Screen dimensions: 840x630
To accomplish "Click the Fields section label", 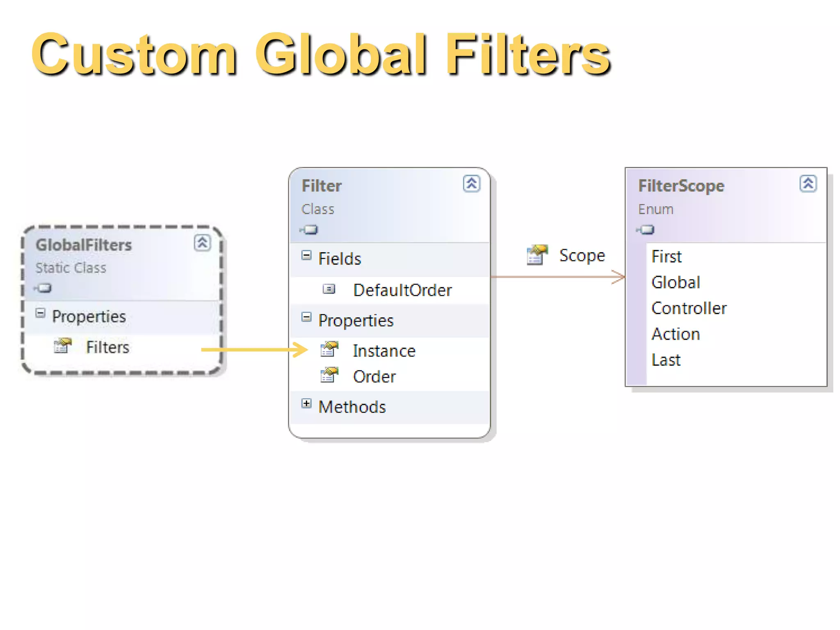I will click(340, 259).
